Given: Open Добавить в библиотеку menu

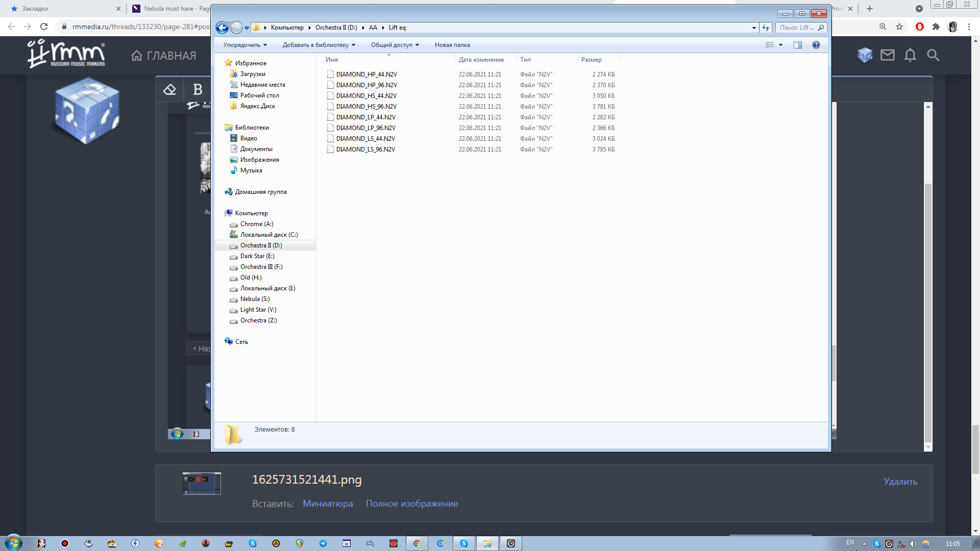Looking at the screenshot, I should pyautogui.click(x=318, y=45).
